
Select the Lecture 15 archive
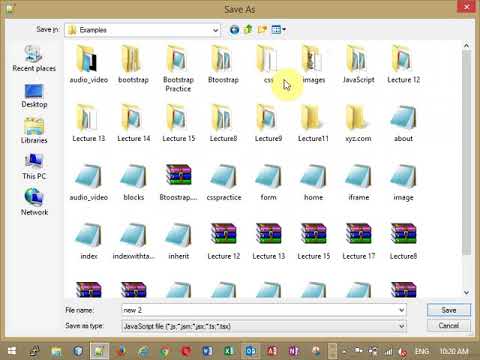click(313, 241)
